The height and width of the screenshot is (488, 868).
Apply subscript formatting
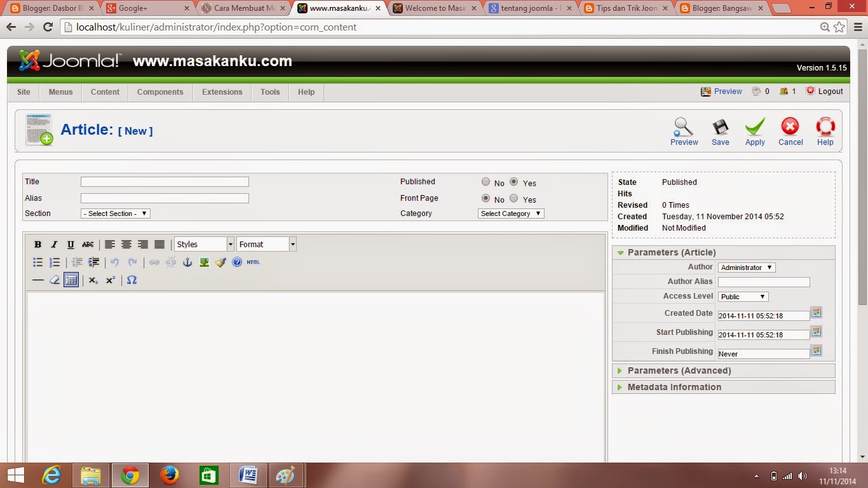[93, 280]
